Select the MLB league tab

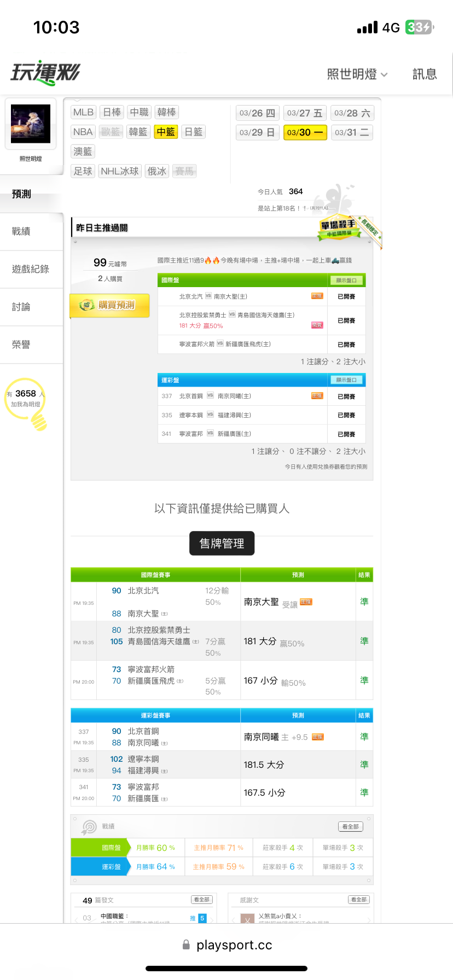coord(83,112)
